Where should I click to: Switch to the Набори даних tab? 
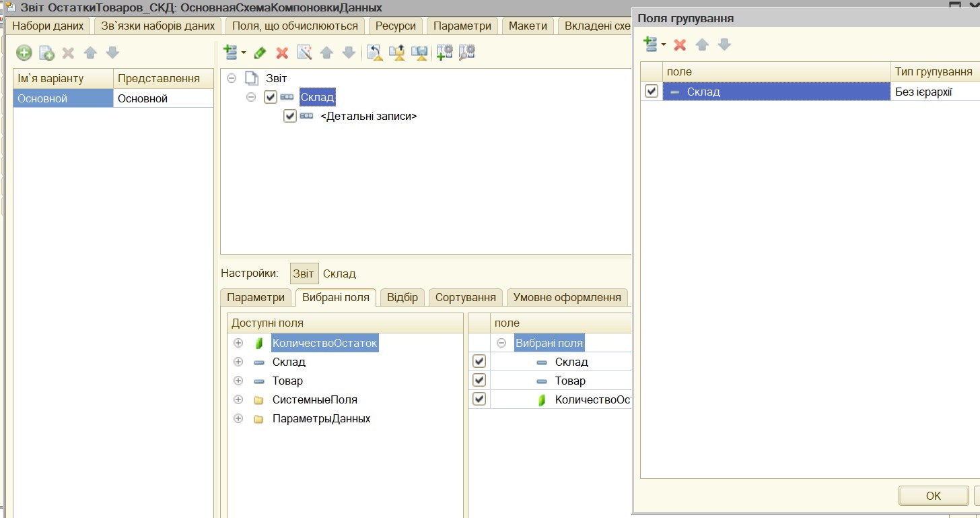(x=48, y=26)
